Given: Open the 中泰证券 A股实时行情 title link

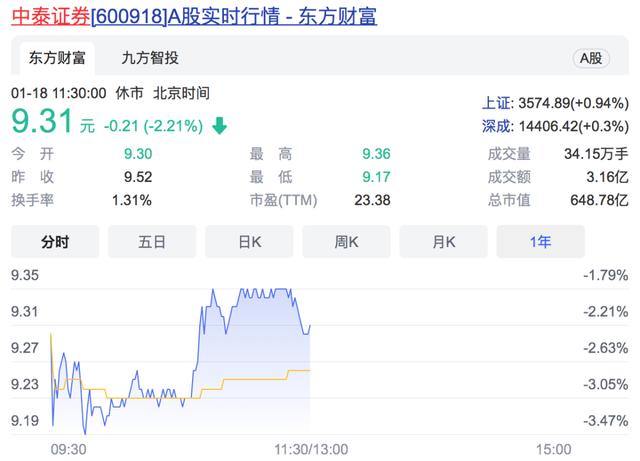Looking at the screenshot, I should tap(194, 16).
